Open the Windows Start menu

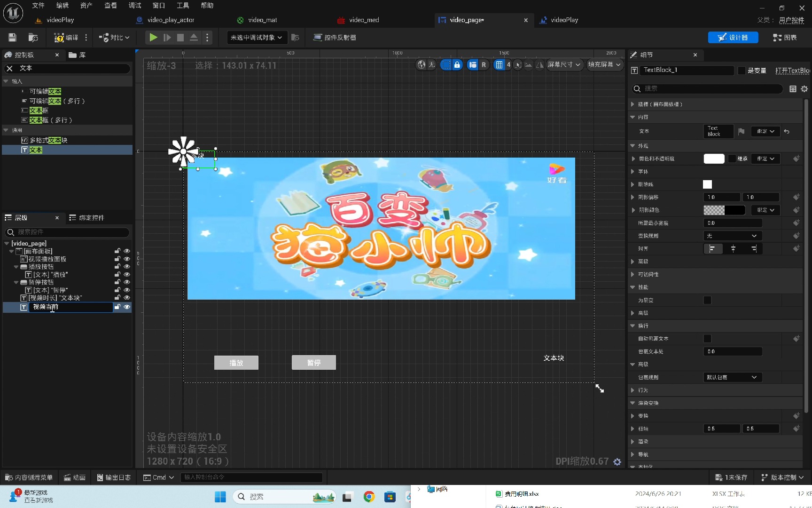(220, 497)
